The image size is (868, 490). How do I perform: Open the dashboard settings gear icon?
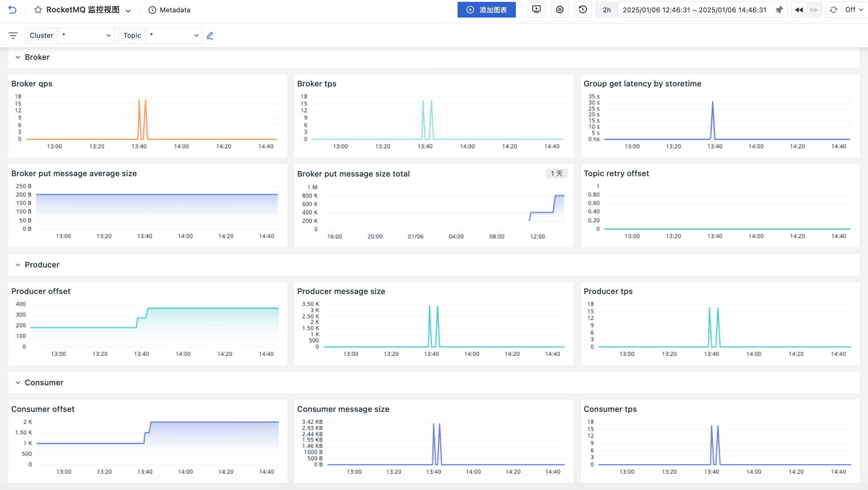click(x=560, y=10)
